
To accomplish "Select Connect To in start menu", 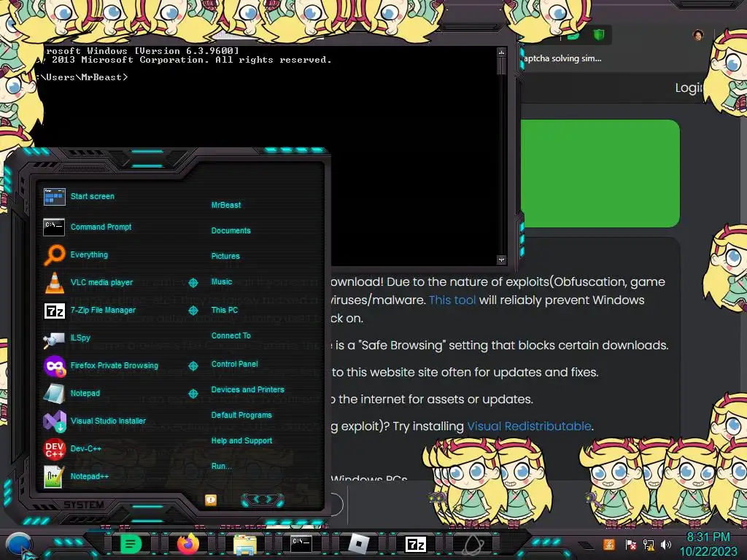I will pos(231,335).
